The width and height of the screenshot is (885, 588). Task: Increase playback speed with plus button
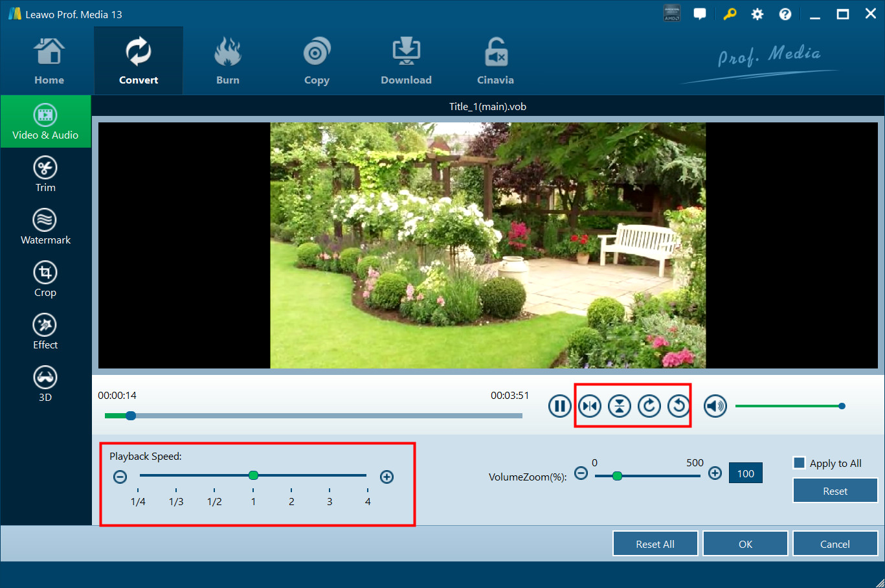coord(387,477)
